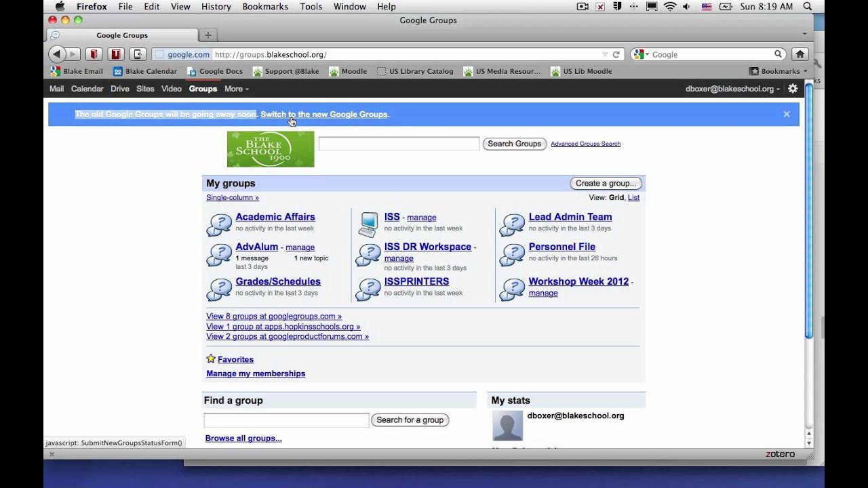The width and height of the screenshot is (868, 488).
Task: Open the Google Docs bookmark
Action: coord(214,71)
